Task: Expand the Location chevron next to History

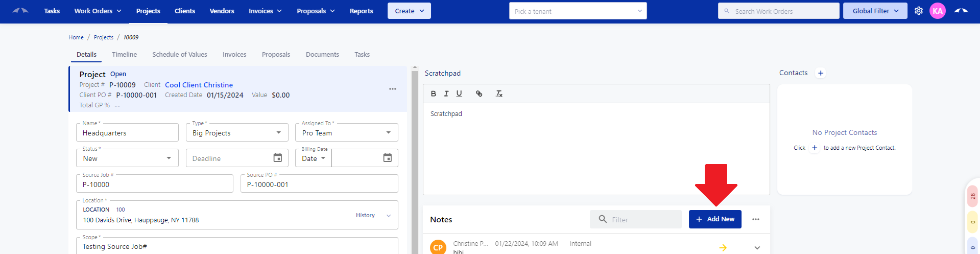Action: (389, 216)
